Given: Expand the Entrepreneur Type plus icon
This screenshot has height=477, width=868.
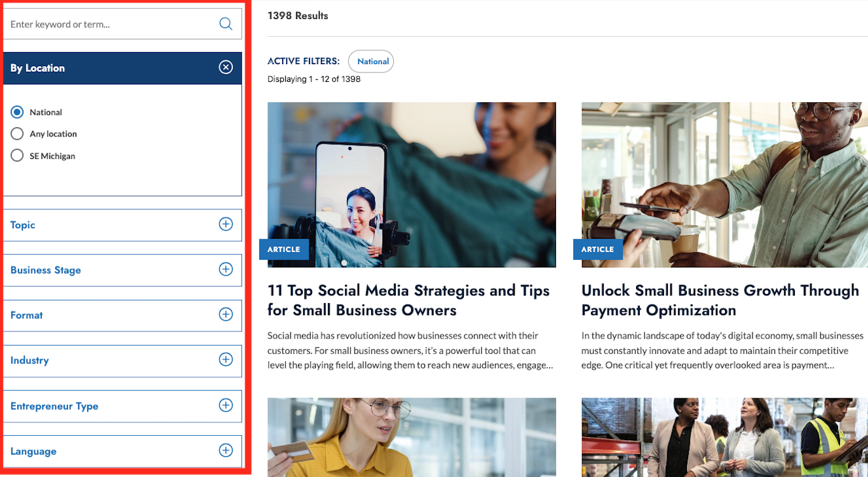Looking at the screenshot, I should pos(226,405).
